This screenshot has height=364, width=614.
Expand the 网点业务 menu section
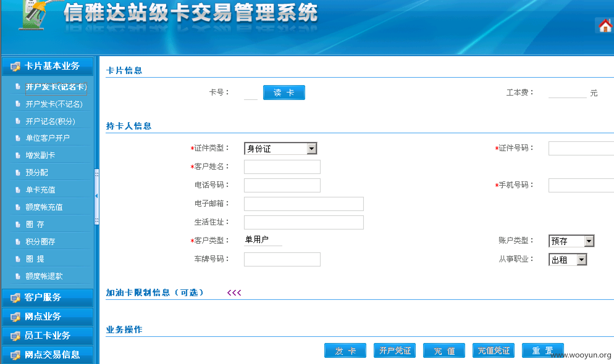click(x=48, y=317)
